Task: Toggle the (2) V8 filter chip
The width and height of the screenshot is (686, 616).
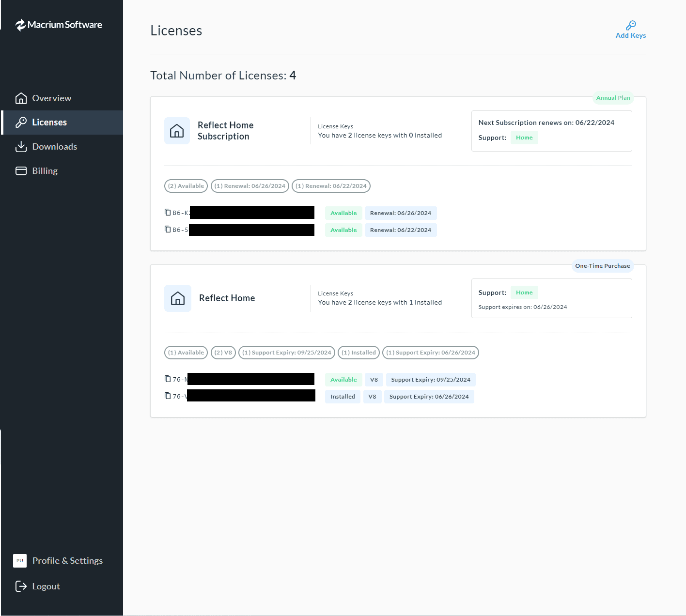Action: tap(223, 353)
